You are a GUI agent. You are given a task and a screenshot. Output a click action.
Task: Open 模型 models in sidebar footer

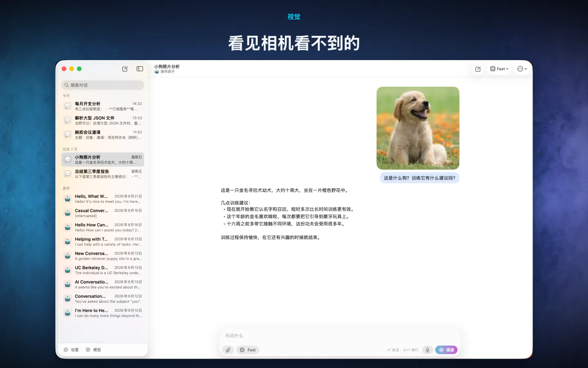(94, 350)
